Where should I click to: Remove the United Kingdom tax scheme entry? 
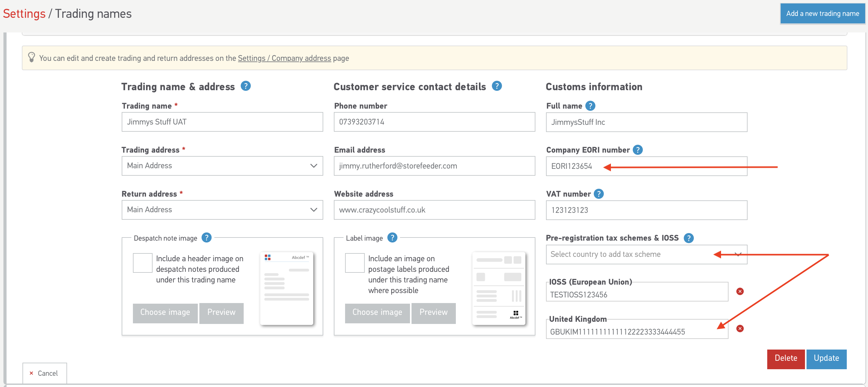point(740,328)
